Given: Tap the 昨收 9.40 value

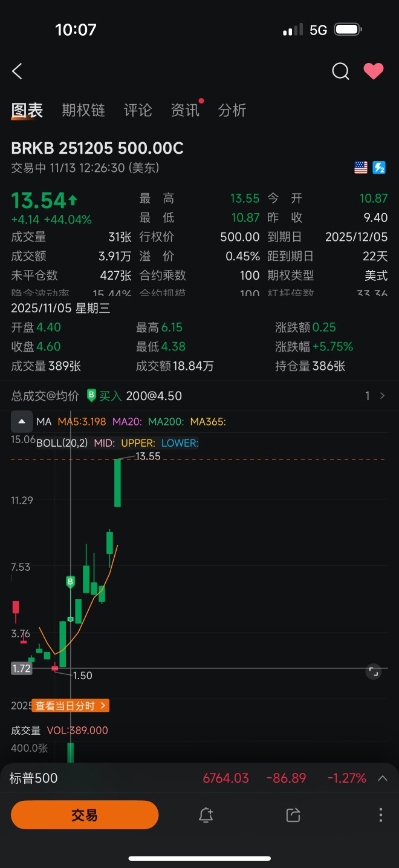Looking at the screenshot, I should 376,218.
